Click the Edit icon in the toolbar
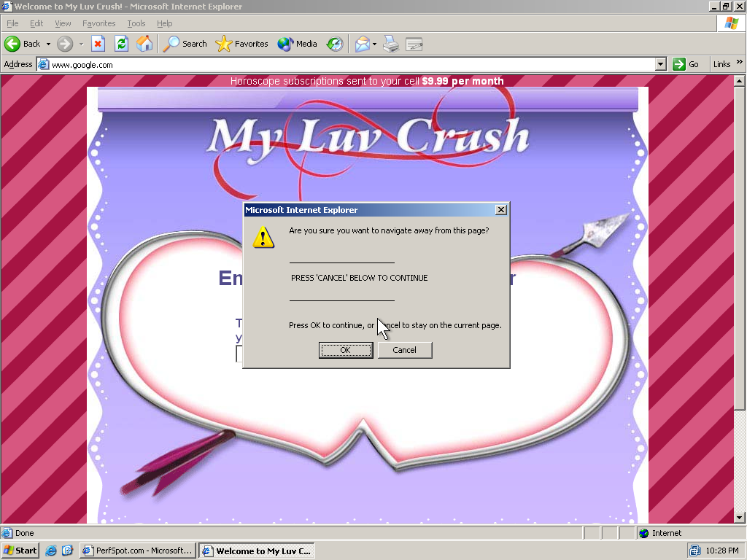Viewport: 747px width, 560px height. click(x=414, y=44)
